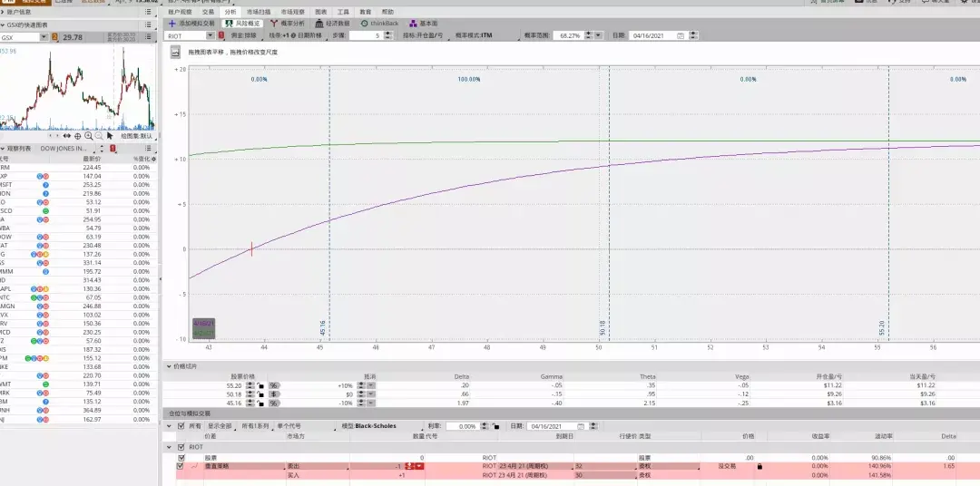This screenshot has width=980, height=486.
Task: Expand the 账户信息 section
Action: [x=3, y=12]
